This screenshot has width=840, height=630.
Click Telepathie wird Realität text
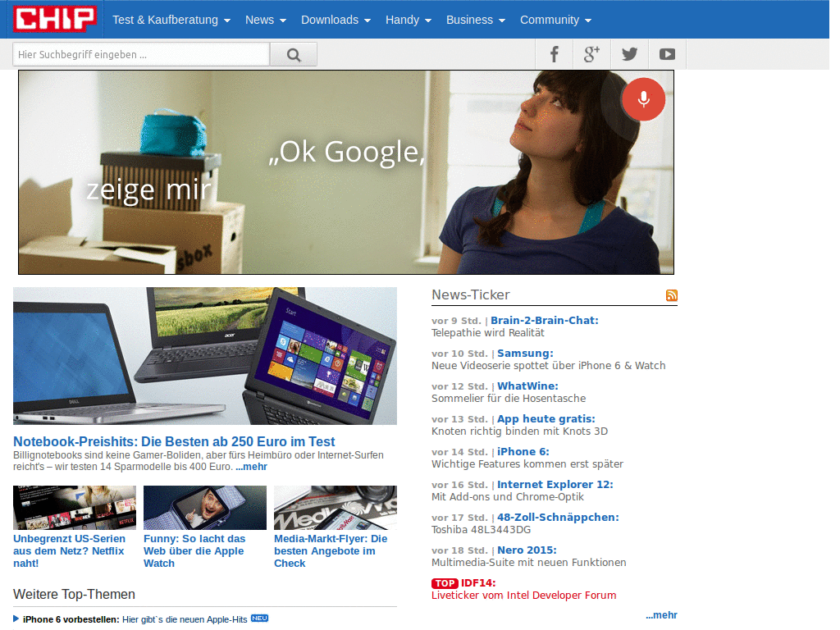(488, 333)
